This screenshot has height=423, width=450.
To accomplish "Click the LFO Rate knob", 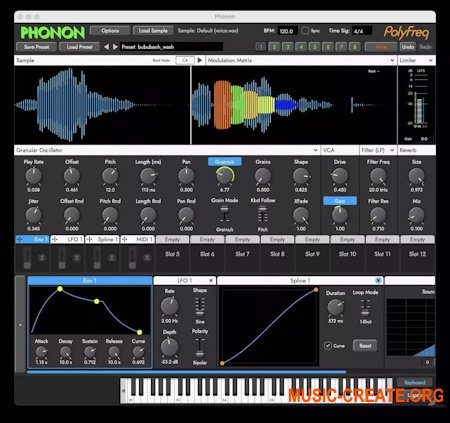I will [170, 306].
